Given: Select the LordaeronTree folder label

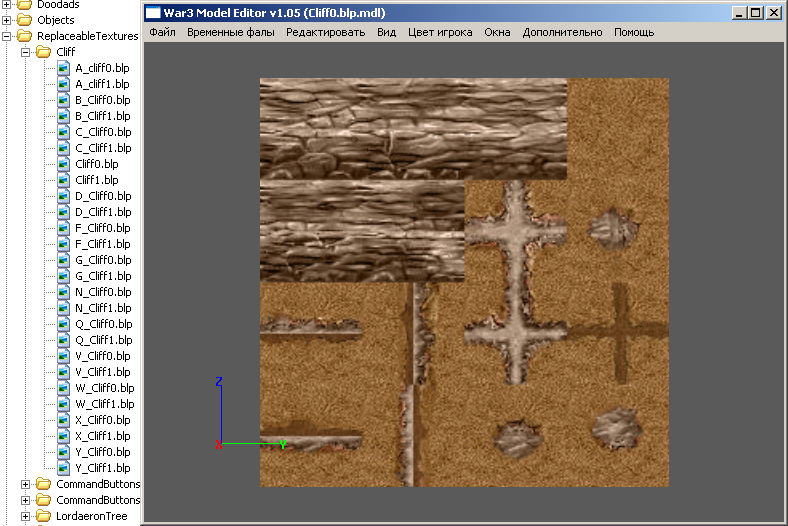Looking at the screenshot, I should click(x=91, y=516).
